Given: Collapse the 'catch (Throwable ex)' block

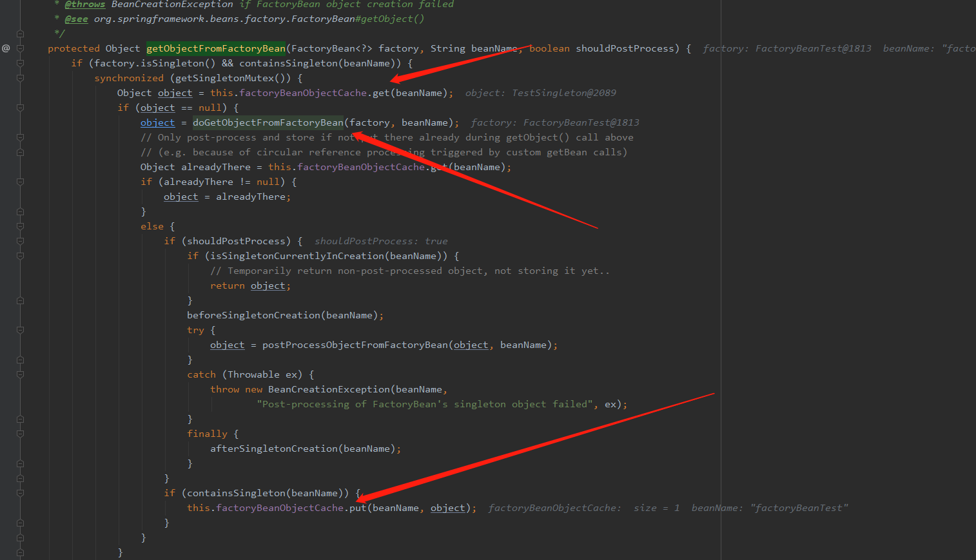Looking at the screenshot, I should (20, 374).
